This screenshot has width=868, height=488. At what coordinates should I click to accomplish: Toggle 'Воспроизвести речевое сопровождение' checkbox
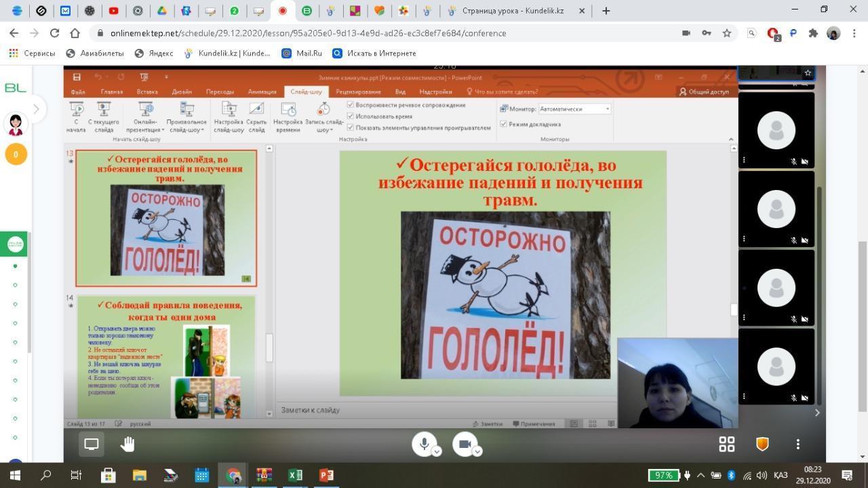(x=351, y=105)
